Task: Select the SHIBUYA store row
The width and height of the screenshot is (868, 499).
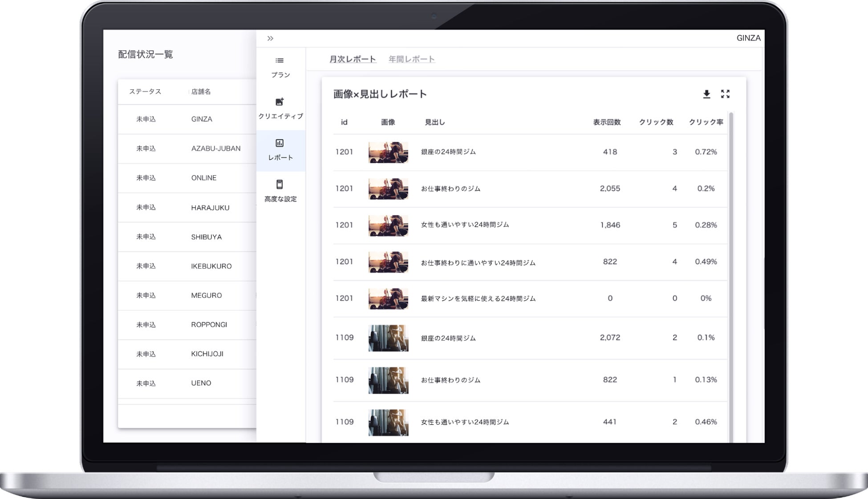Action: pos(206,237)
